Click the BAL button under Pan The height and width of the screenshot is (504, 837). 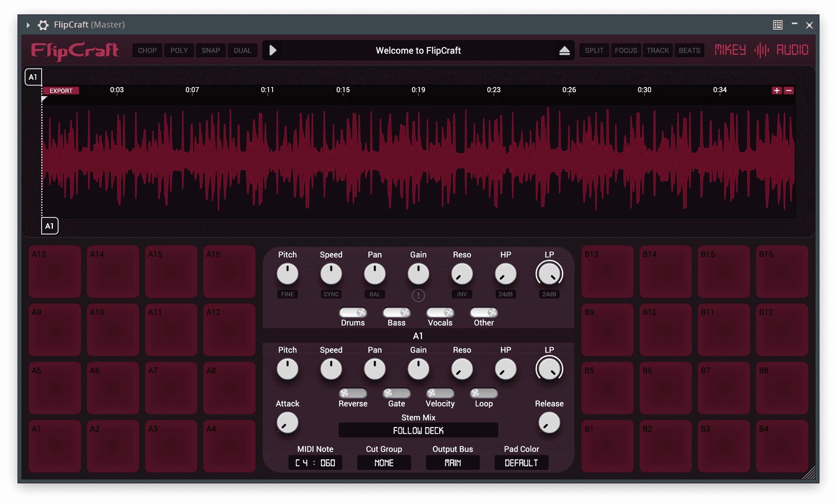pos(375,294)
